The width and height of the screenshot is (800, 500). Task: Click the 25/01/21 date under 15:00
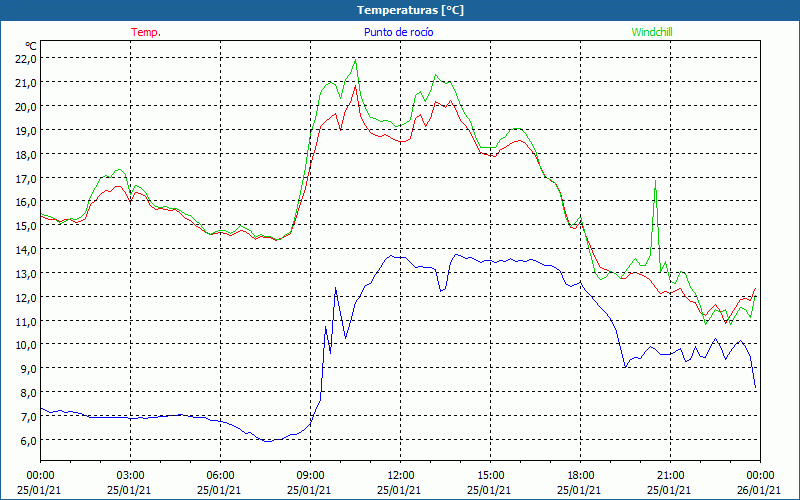point(489,490)
